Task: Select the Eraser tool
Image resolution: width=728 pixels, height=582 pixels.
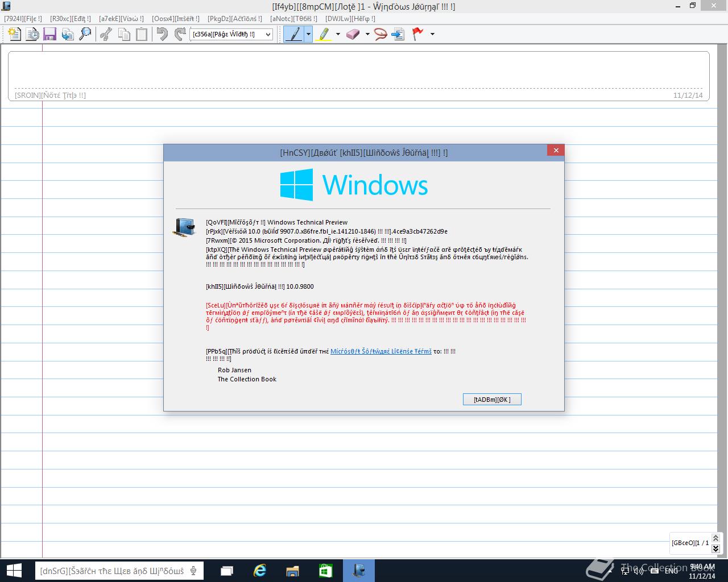Action: [x=353, y=34]
